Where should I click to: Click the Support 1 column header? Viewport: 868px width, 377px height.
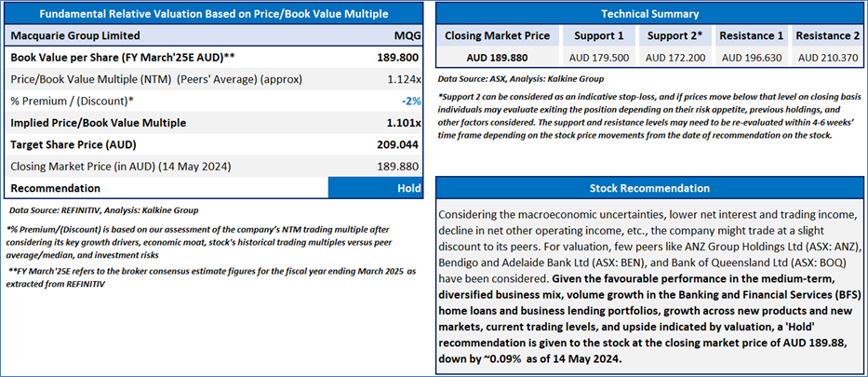[x=599, y=36]
